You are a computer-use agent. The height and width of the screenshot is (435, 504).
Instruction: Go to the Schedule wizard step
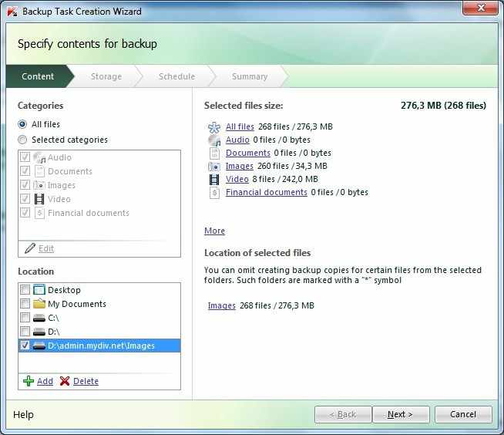pyautogui.click(x=176, y=76)
